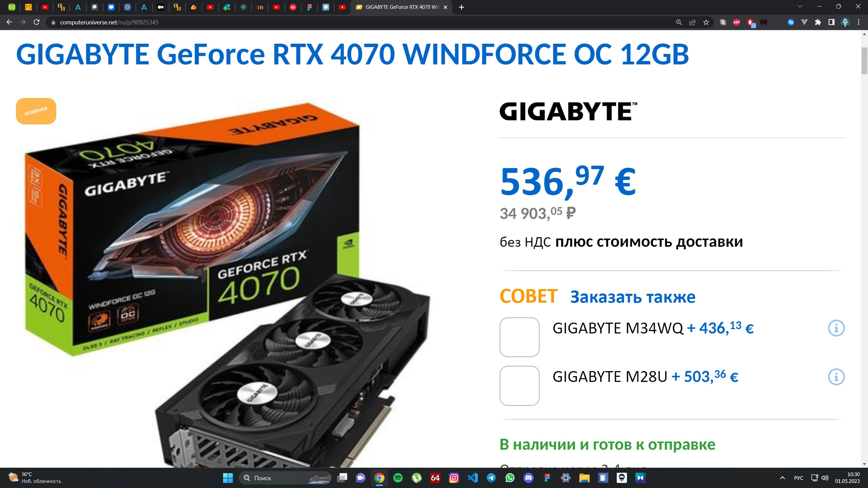Screen dimensions: 868x488
Task: Click the zoom magnifier icon in address bar
Action: [x=679, y=22]
